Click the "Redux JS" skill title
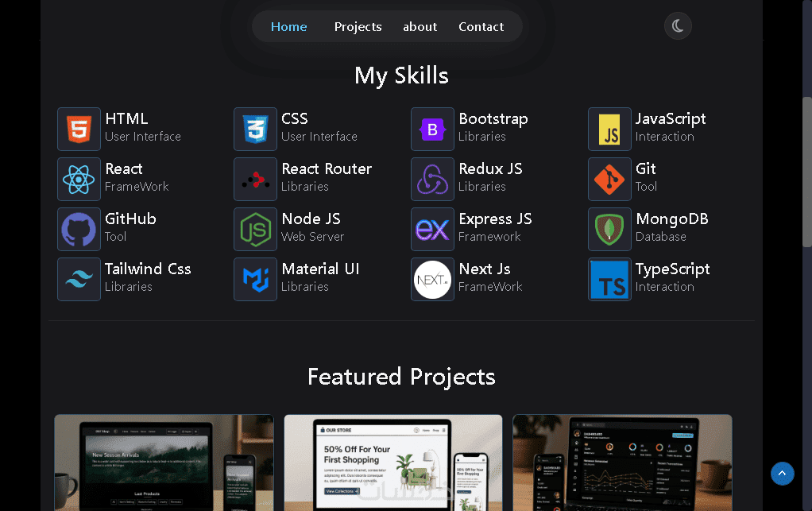This screenshot has height=511, width=812. point(490,168)
